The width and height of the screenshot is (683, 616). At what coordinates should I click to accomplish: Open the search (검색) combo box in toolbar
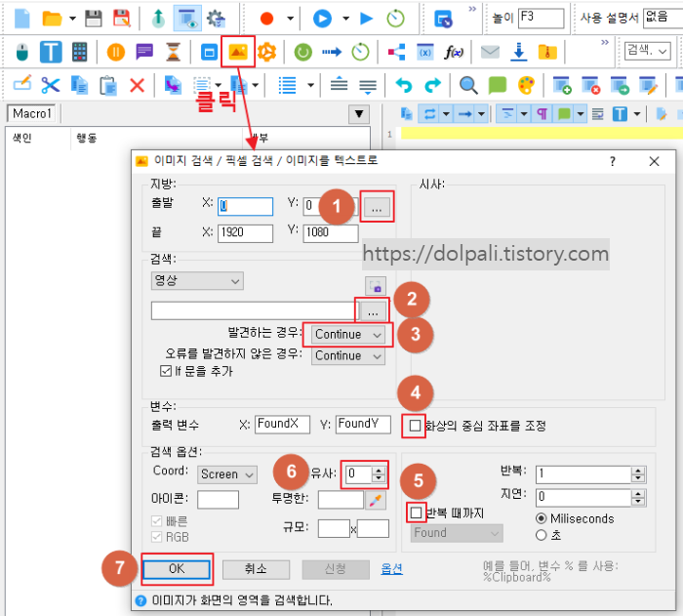click(x=647, y=51)
